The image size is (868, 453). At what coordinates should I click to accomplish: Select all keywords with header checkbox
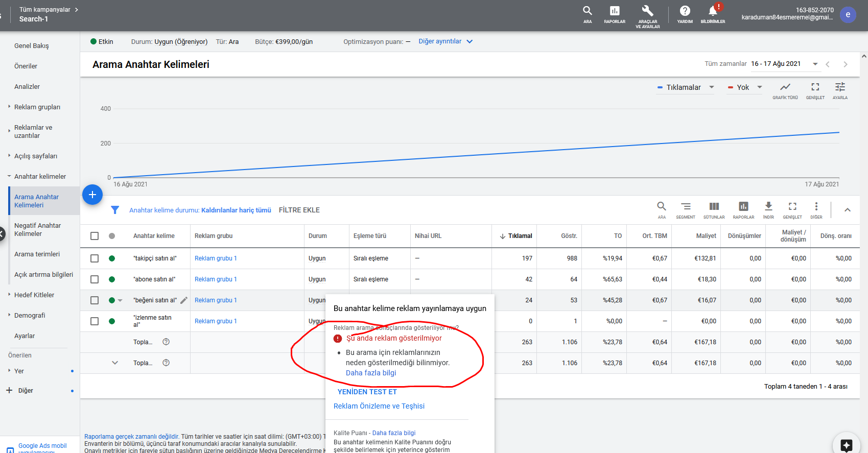pos(95,236)
